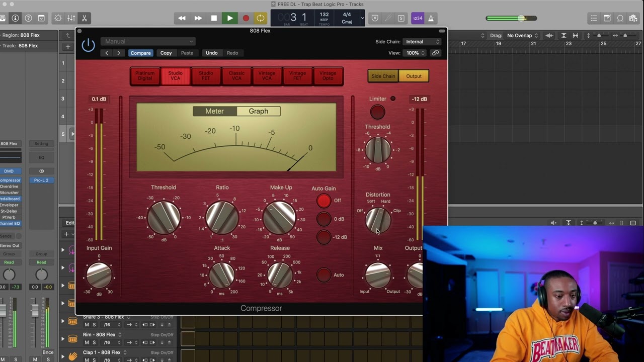Expand the Snare 3 - 808 Flex row triangle
The height and width of the screenshot is (362, 644).
click(x=63, y=321)
